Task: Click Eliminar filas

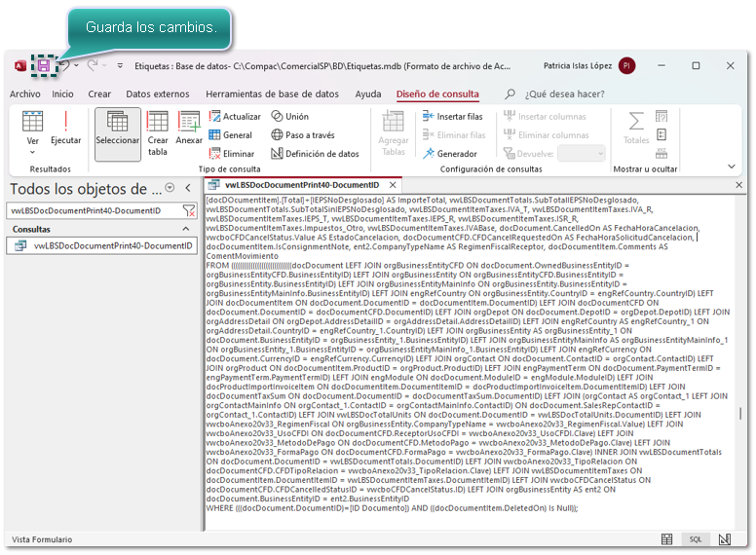Action: click(x=454, y=135)
